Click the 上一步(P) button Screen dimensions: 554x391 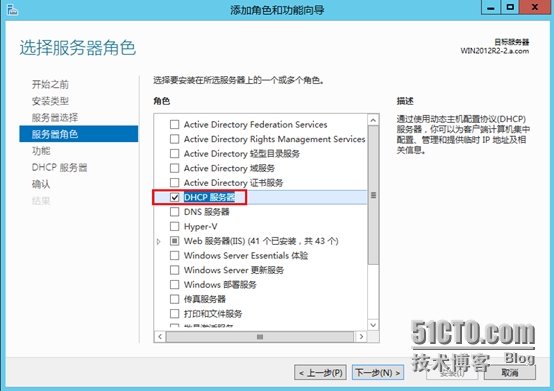coord(320,373)
